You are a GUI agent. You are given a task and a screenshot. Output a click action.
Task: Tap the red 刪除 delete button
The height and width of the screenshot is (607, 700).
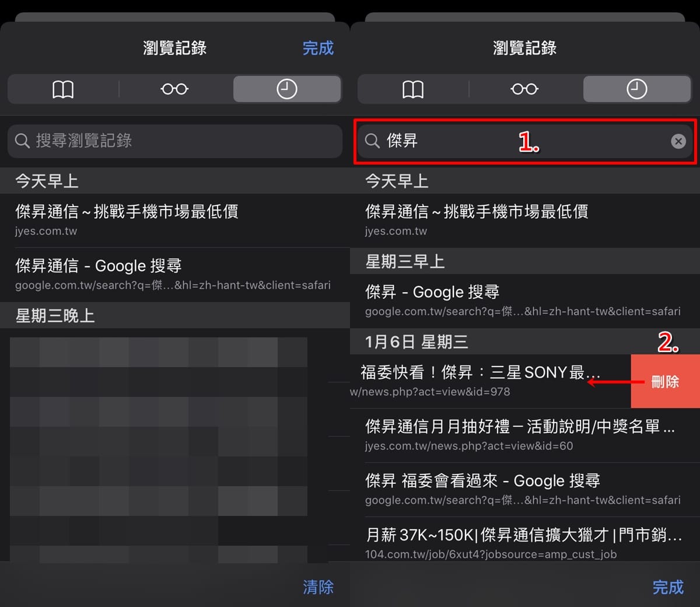(666, 382)
